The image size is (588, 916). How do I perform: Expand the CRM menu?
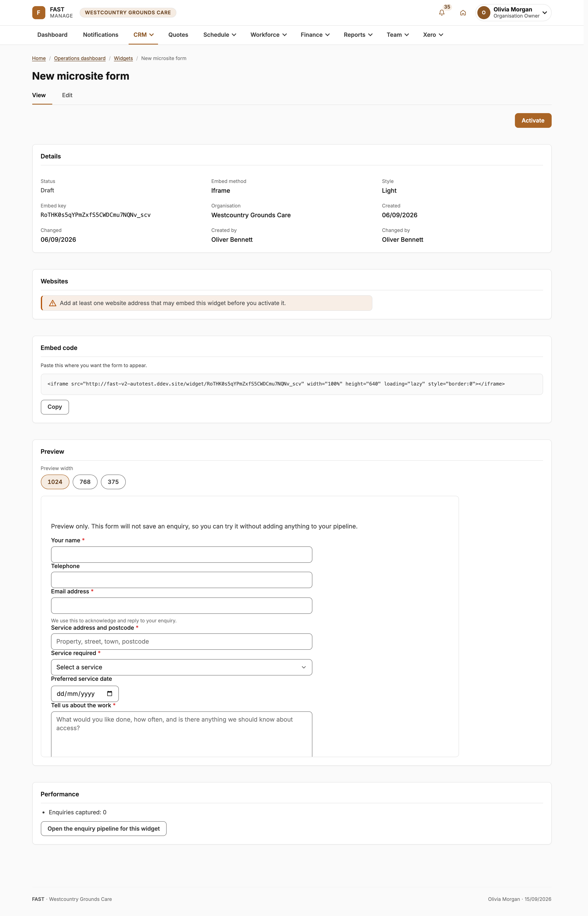[143, 35]
